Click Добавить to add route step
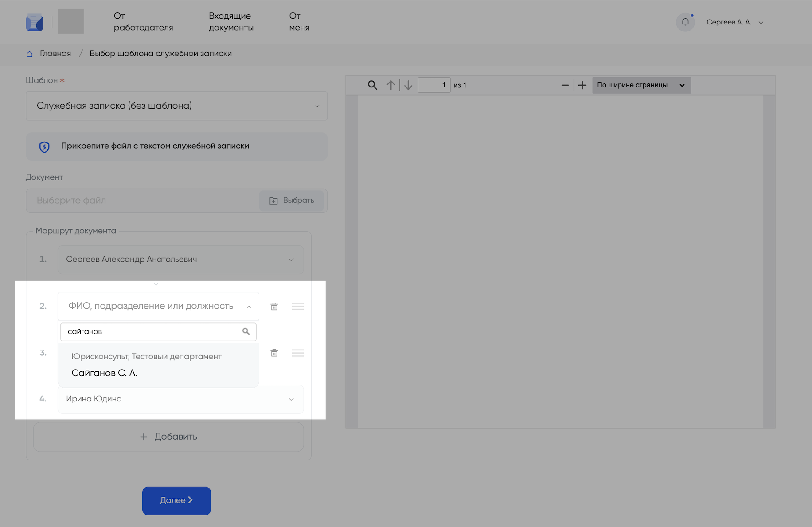This screenshot has height=527, width=812. pyautogui.click(x=168, y=437)
